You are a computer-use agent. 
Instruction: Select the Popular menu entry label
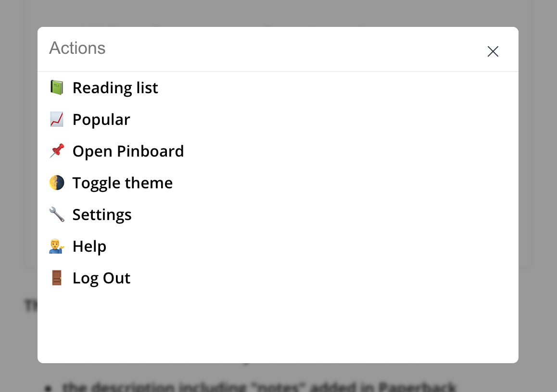[101, 120]
